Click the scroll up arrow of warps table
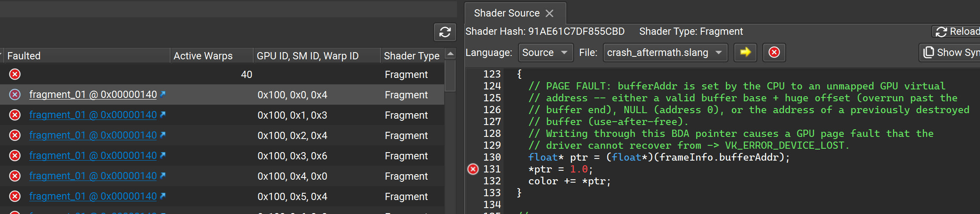Viewport: 980px width, 214px height. tap(450, 54)
